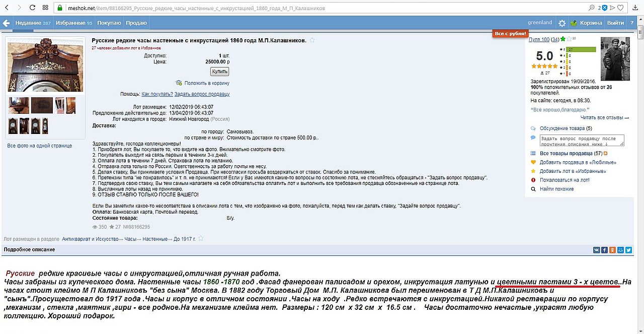
Task: Share the lot on VK
Action: tap(596, 250)
